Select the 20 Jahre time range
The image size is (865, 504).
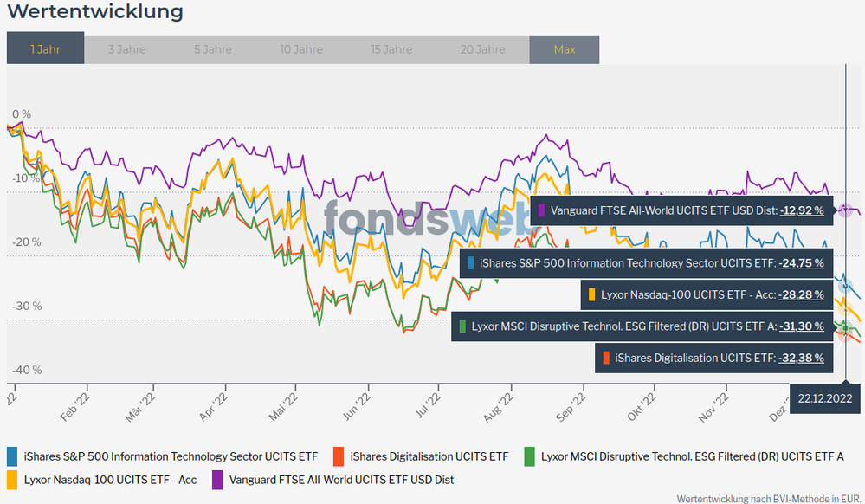(x=481, y=49)
